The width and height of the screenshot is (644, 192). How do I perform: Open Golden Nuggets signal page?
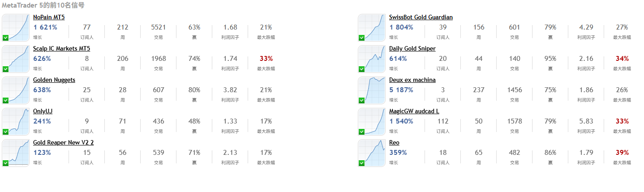[x=54, y=80]
